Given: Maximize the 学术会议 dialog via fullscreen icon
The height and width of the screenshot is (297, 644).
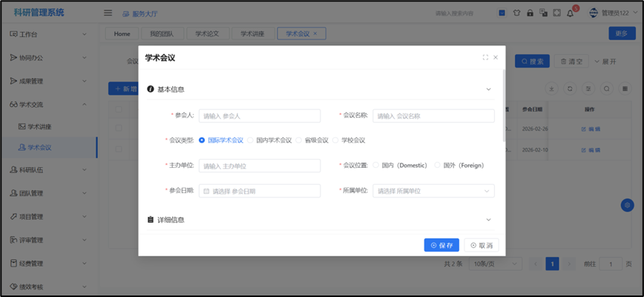Looking at the screenshot, I should click(485, 57).
